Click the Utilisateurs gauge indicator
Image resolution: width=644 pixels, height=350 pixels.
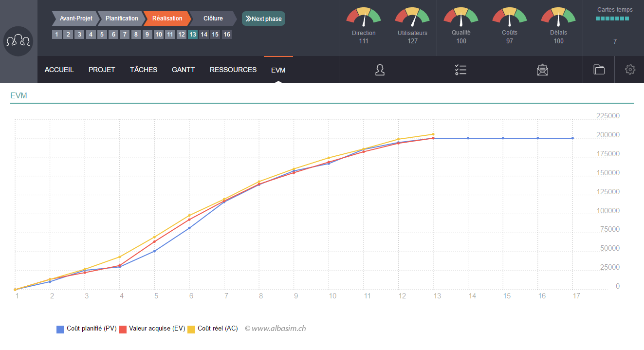[x=412, y=17]
